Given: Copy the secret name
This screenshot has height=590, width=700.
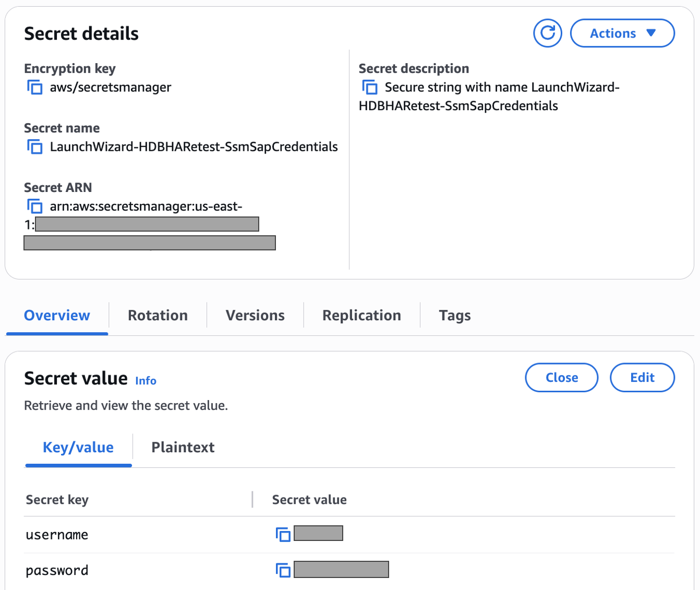Looking at the screenshot, I should 35,147.
